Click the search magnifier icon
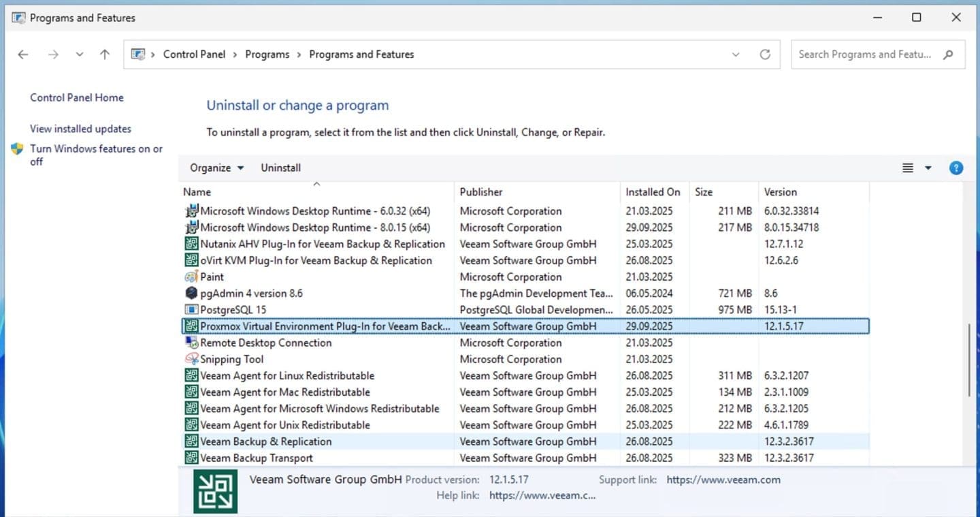This screenshot has height=517, width=980. [x=948, y=54]
